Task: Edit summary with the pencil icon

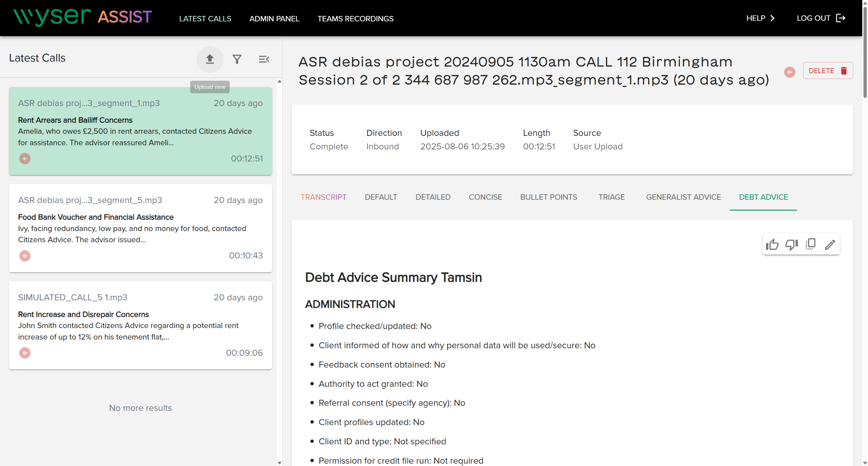Action: 830,244
